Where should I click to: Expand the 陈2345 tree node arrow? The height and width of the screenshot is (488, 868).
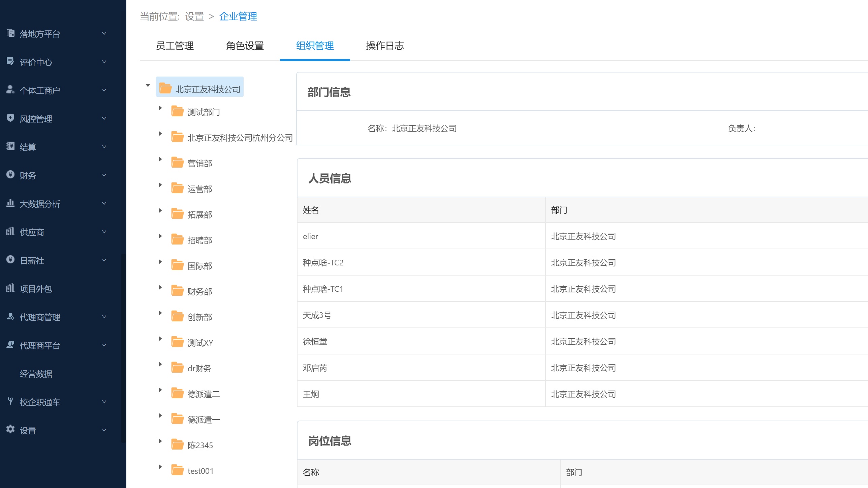[x=160, y=441]
